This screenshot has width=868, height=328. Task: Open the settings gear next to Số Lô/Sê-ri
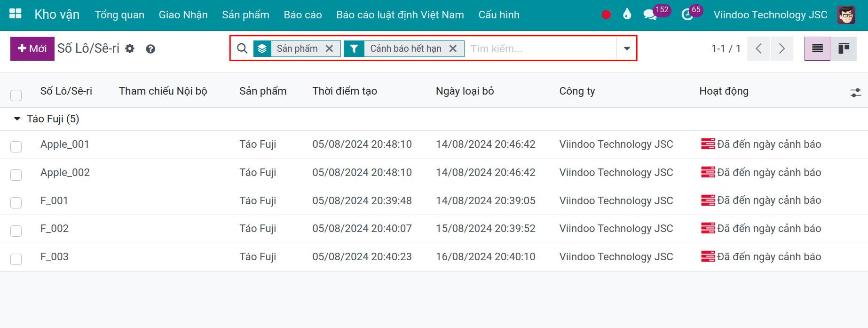click(x=130, y=48)
